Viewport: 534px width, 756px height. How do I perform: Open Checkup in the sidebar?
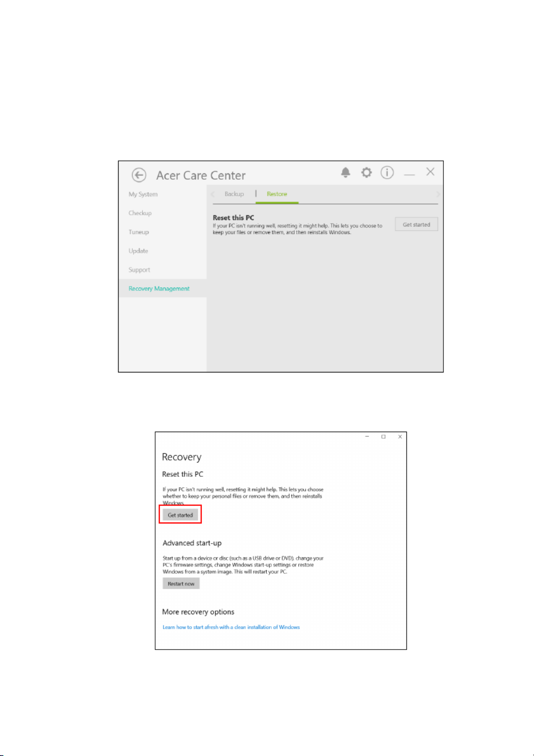pyautogui.click(x=140, y=213)
